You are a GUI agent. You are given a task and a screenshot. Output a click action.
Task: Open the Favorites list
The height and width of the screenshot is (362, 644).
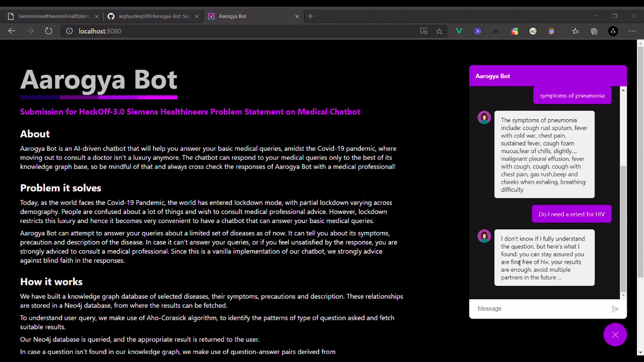(x=575, y=31)
